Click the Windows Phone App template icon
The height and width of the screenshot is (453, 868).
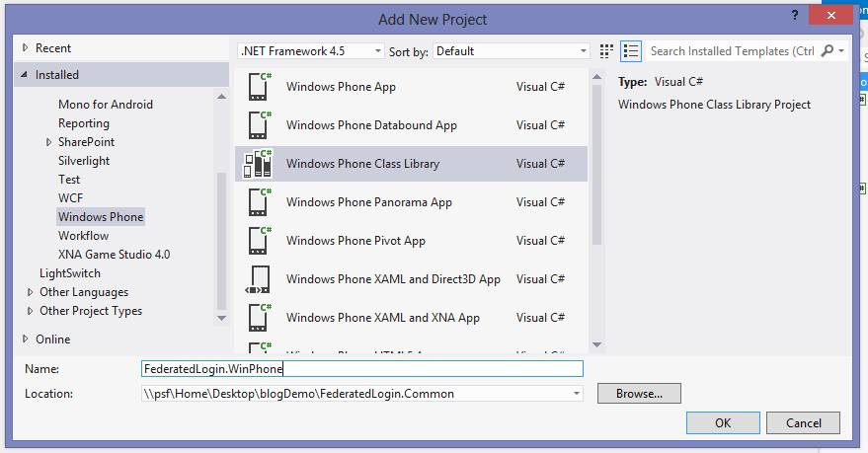259,86
